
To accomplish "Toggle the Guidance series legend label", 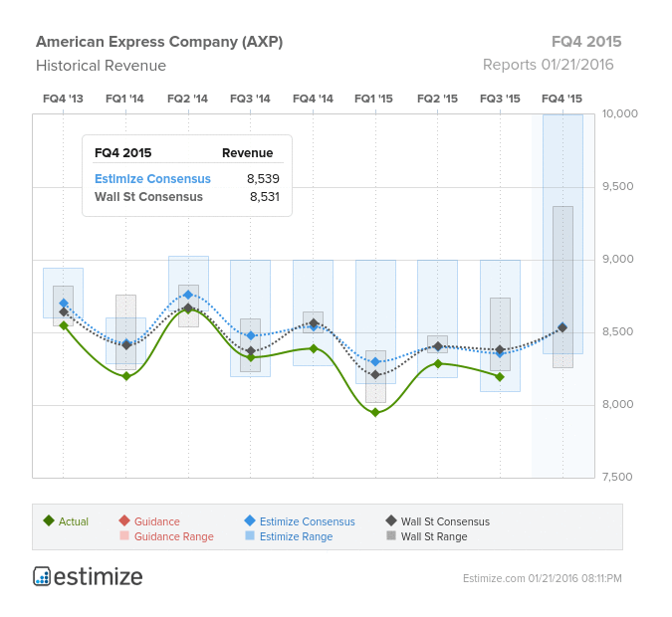I will pyautogui.click(x=157, y=521).
